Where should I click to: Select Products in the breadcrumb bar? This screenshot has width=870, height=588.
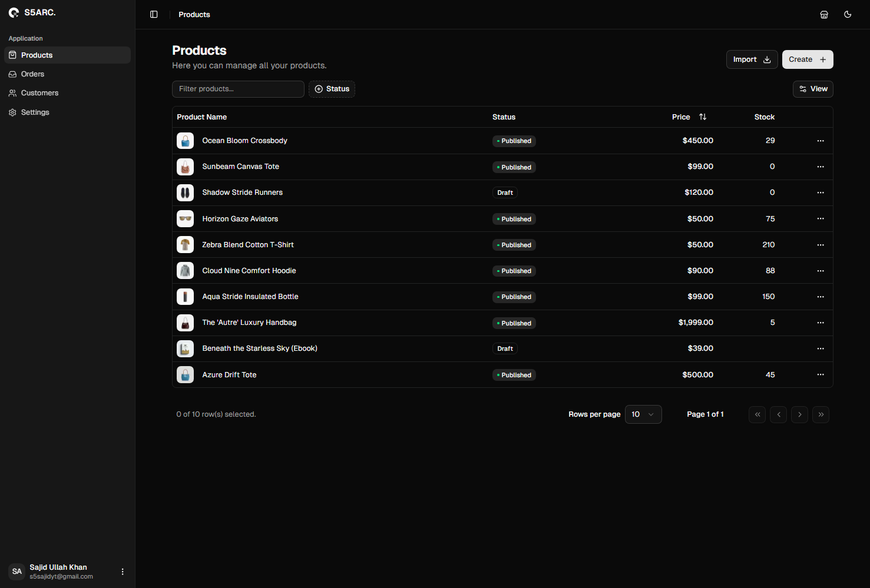[x=194, y=14]
